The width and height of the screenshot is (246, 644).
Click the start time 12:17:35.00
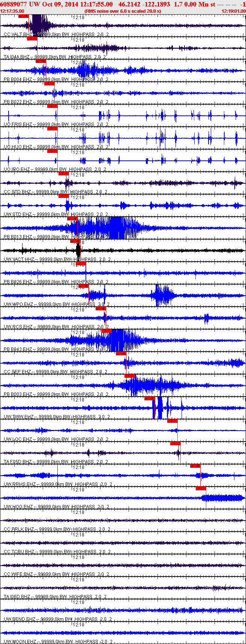coord(12,11)
